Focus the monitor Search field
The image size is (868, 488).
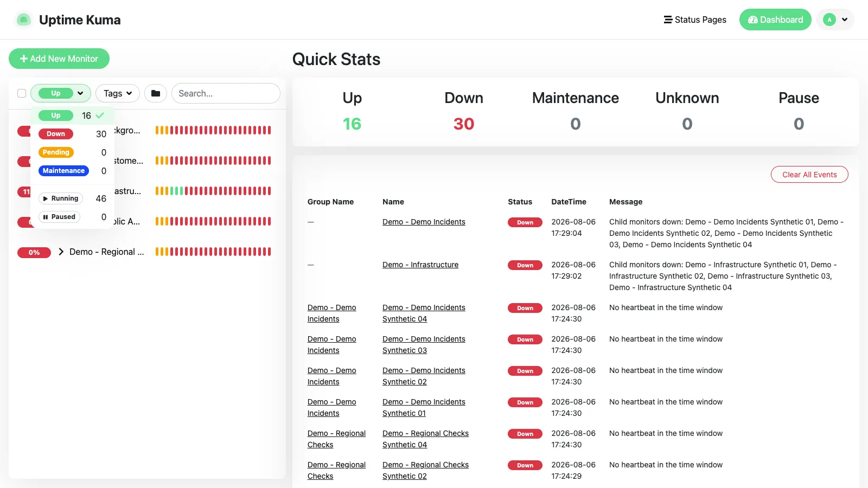point(226,93)
